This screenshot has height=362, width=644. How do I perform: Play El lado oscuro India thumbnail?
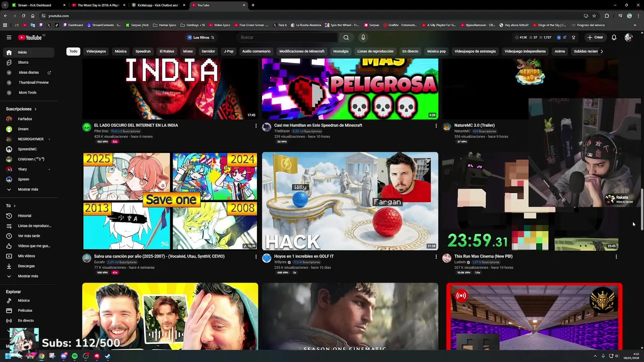pyautogui.click(x=170, y=88)
